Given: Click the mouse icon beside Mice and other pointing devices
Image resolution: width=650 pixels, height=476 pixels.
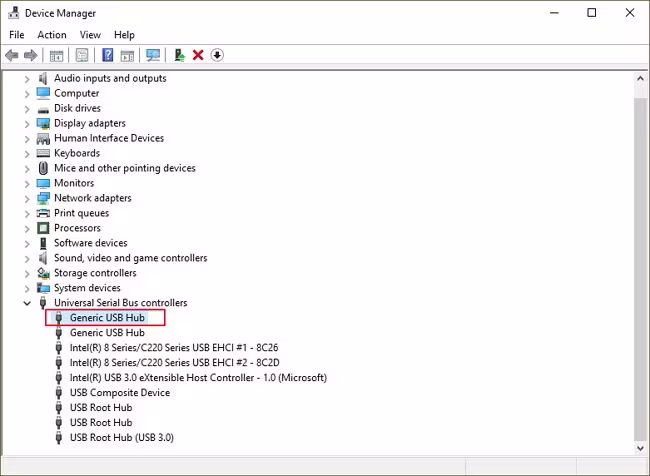Looking at the screenshot, I should pos(43,168).
